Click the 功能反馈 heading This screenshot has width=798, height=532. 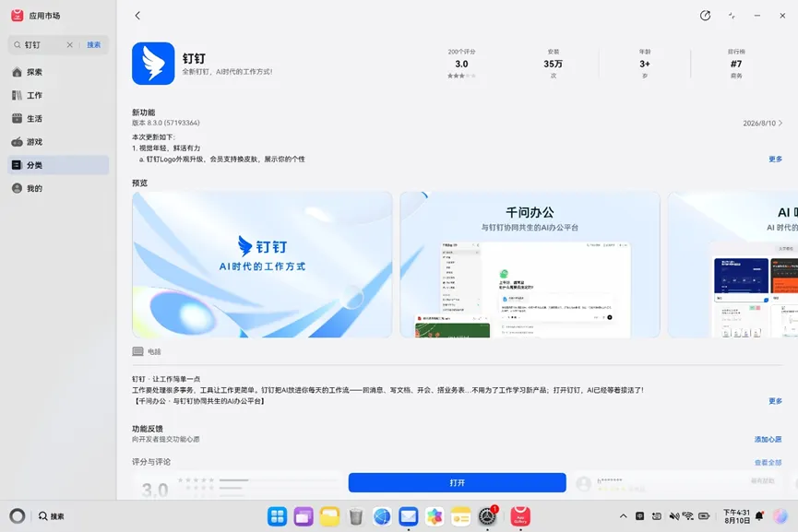tap(147, 429)
